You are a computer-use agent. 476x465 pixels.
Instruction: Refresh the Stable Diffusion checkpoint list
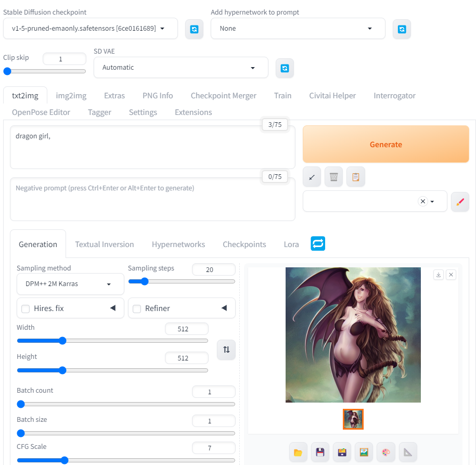pos(194,29)
